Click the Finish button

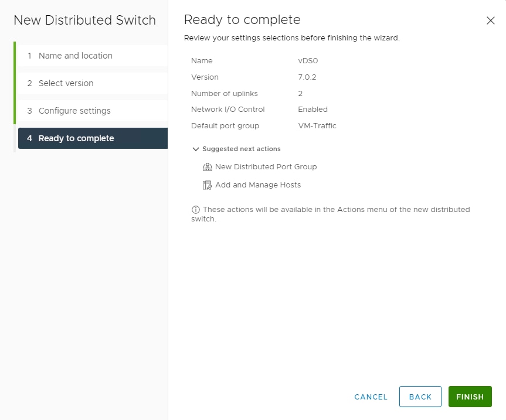[x=470, y=397]
